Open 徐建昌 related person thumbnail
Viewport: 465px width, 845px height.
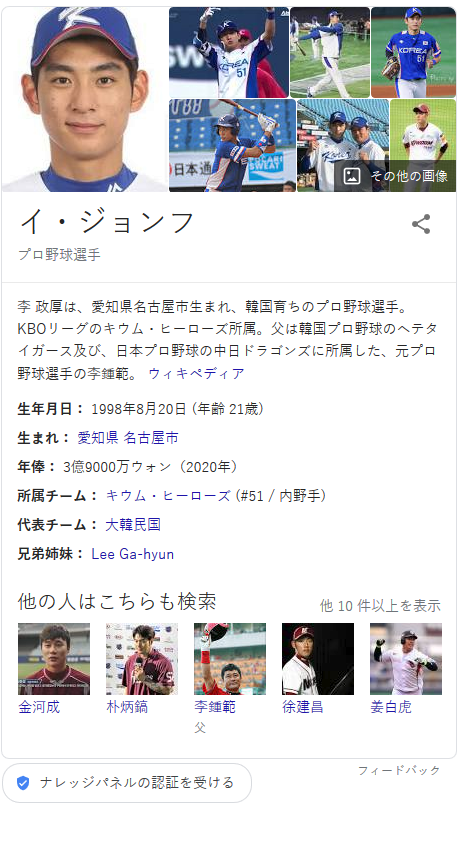(x=318, y=659)
